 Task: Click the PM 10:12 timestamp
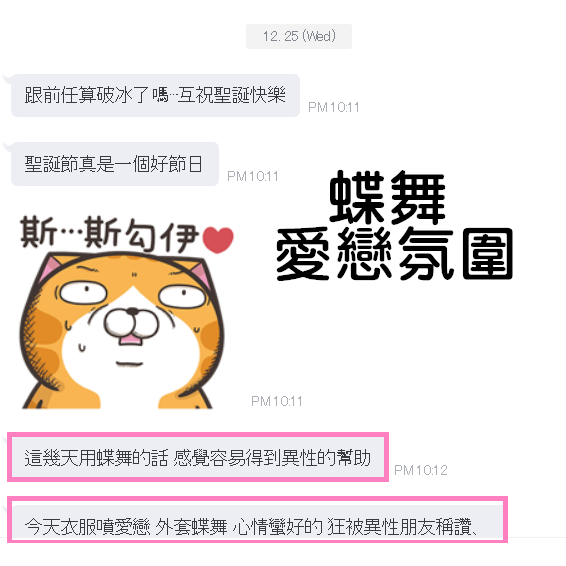(421, 470)
